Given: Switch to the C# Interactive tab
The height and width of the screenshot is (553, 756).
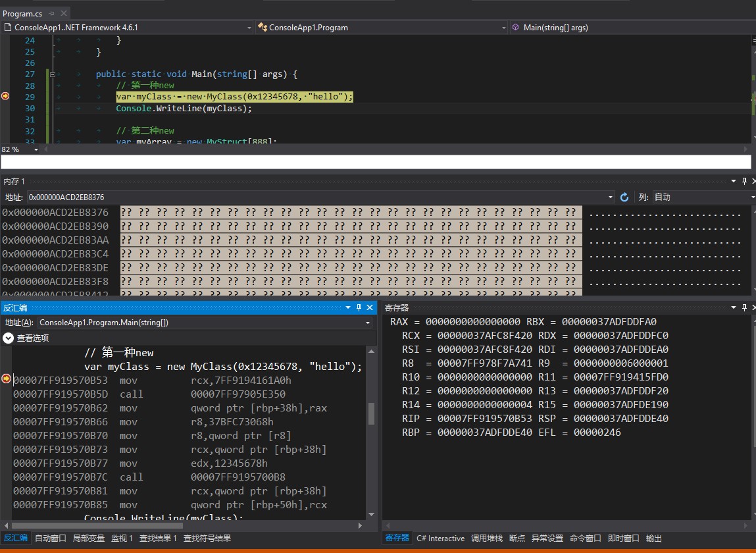Looking at the screenshot, I should 441,538.
